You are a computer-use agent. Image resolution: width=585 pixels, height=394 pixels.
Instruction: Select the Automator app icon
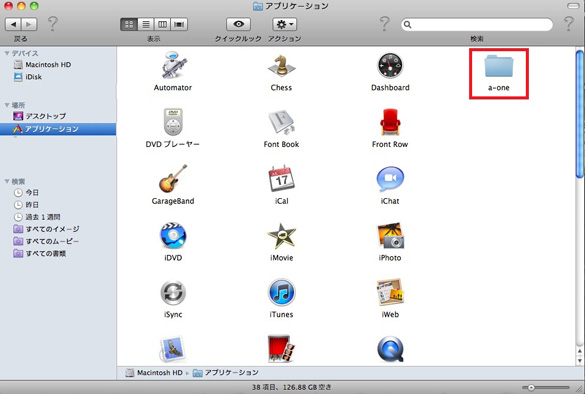click(173, 66)
